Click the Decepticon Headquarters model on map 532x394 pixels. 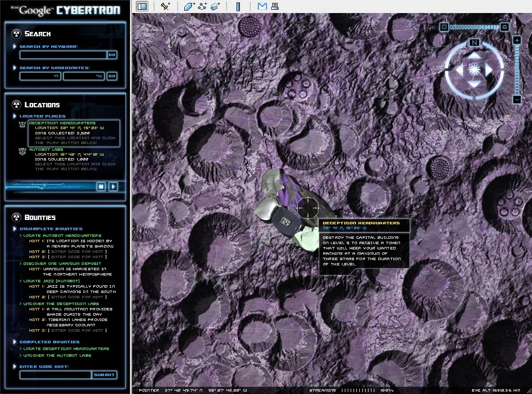click(288, 210)
